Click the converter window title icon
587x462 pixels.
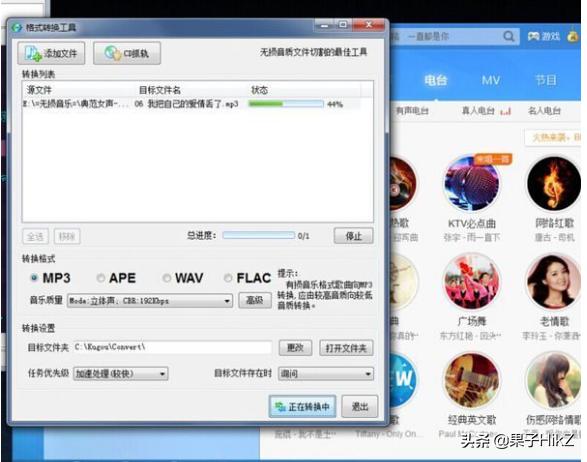click(17, 27)
